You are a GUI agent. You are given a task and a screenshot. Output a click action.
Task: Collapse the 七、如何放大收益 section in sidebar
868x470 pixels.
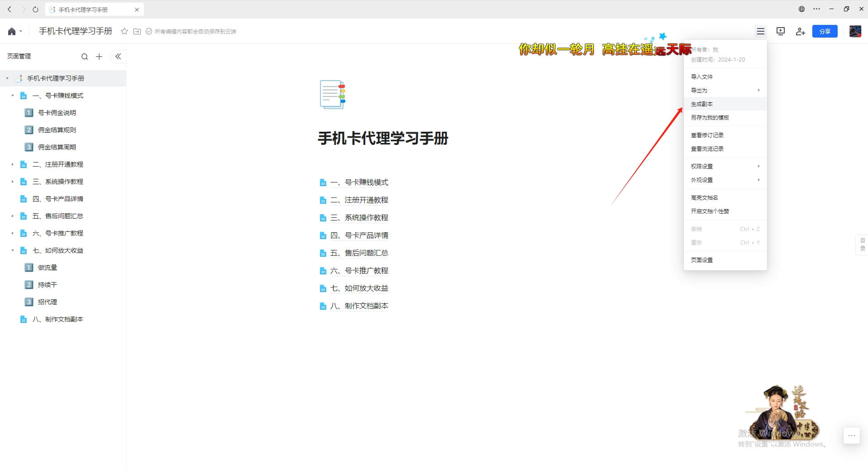pos(12,250)
